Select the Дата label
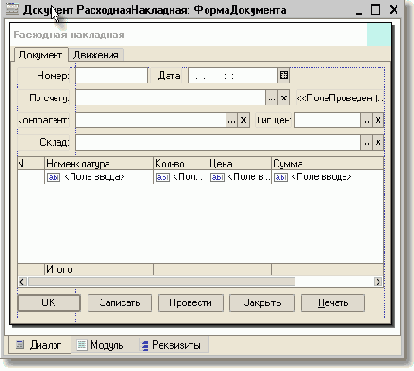The image size is (414, 371). pos(169,76)
